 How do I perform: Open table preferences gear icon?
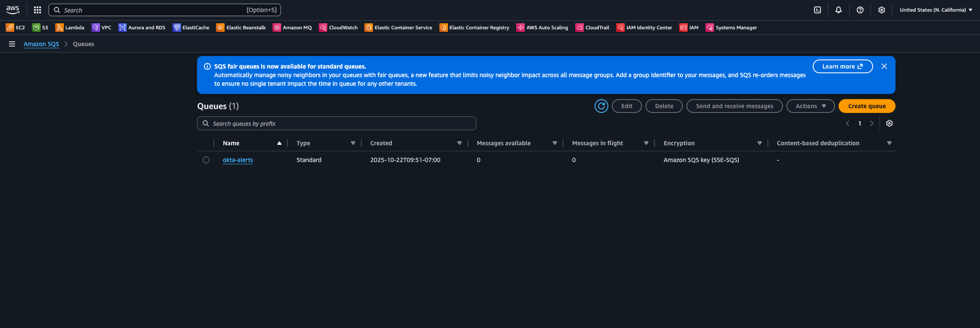(889, 123)
